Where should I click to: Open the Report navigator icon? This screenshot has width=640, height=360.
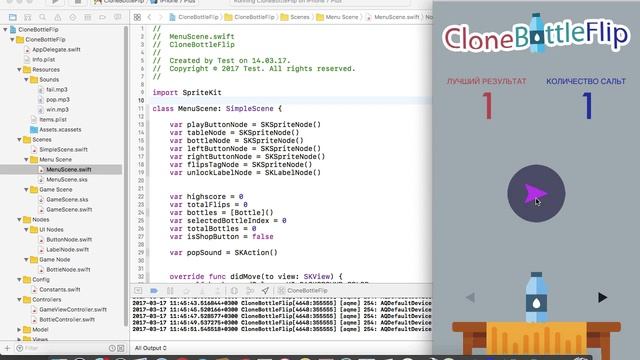(118, 17)
